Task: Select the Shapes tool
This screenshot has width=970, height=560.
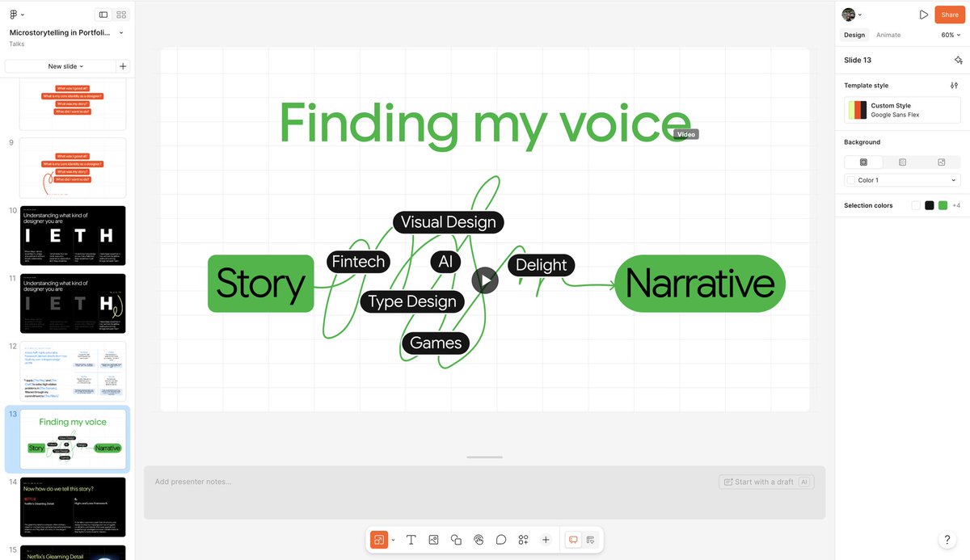Action: (456, 540)
